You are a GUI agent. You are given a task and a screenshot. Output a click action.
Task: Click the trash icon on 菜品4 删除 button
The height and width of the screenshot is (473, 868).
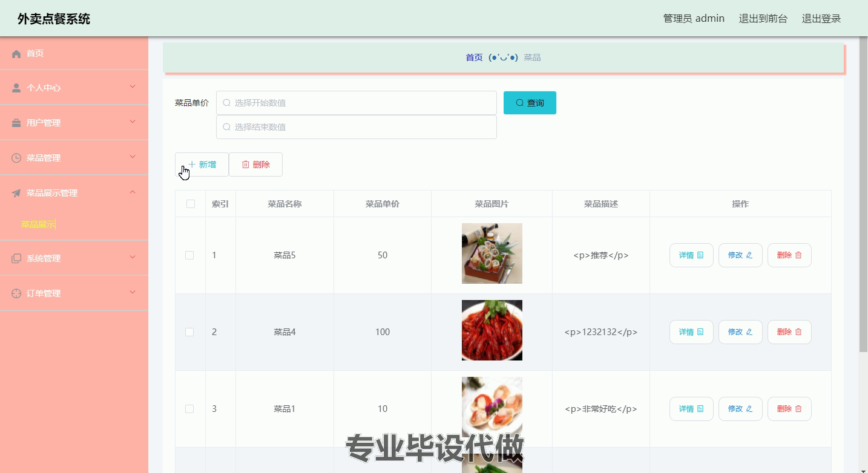(798, 332)
